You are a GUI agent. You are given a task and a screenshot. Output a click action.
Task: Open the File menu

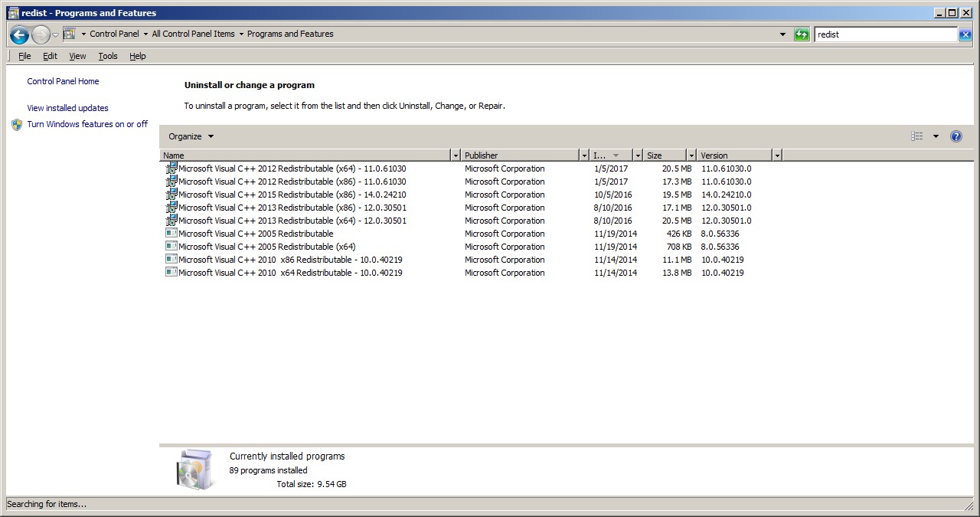[x=24, y=56]
